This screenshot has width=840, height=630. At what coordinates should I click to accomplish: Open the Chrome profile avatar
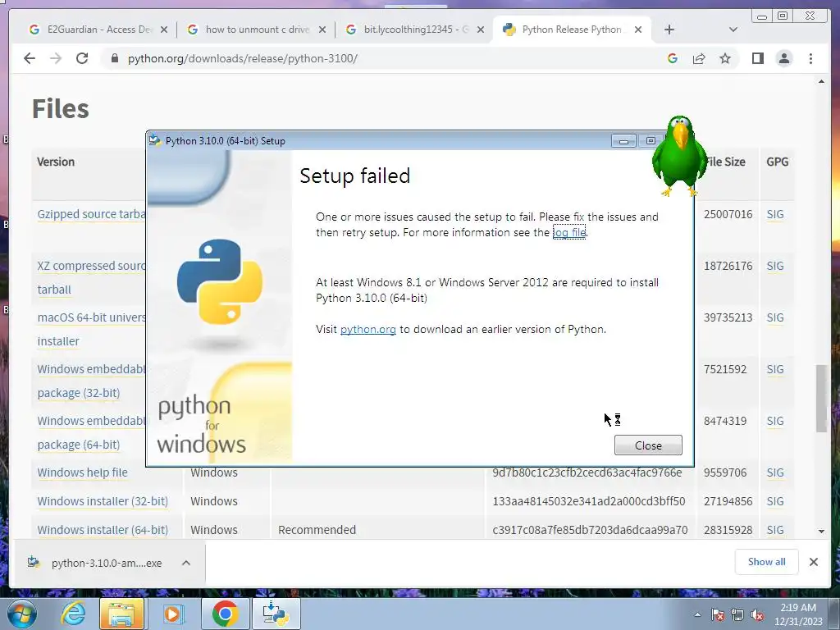pyautogui.click(x=784, y=58)
